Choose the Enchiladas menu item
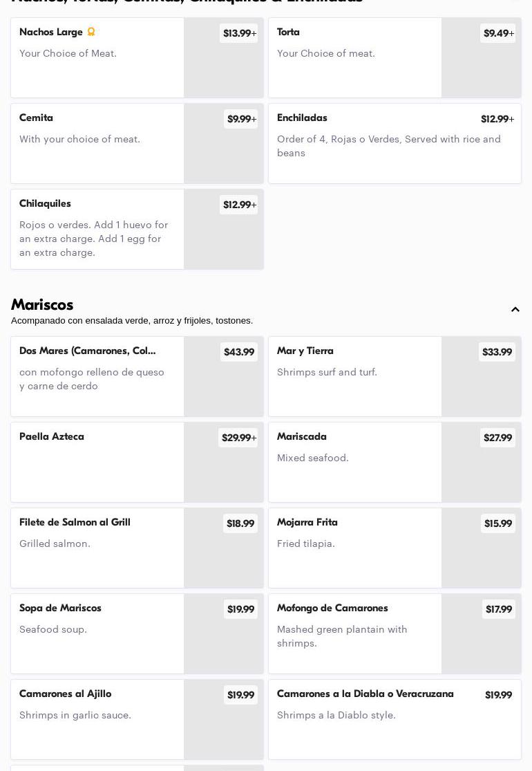Image resolution: width=532 pixels, height=771 pixels. pos(394,144)
